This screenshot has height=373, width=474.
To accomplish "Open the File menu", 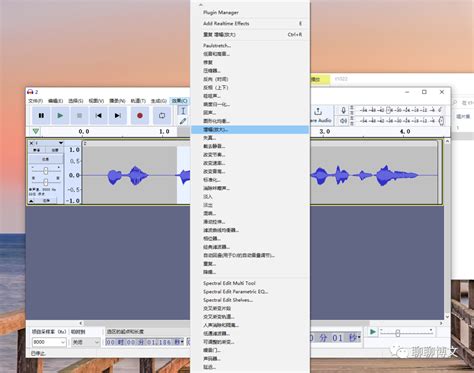I will point(35,101).
